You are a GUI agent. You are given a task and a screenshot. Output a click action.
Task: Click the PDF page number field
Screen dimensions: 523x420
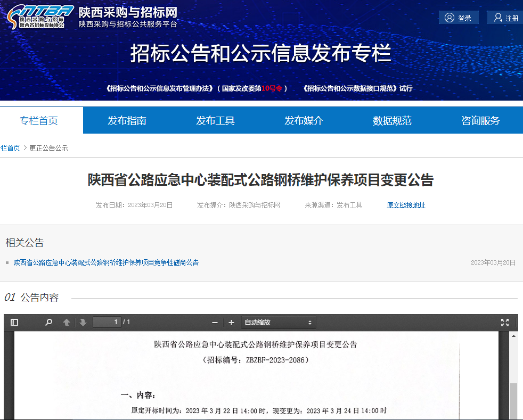coord(107,322)
